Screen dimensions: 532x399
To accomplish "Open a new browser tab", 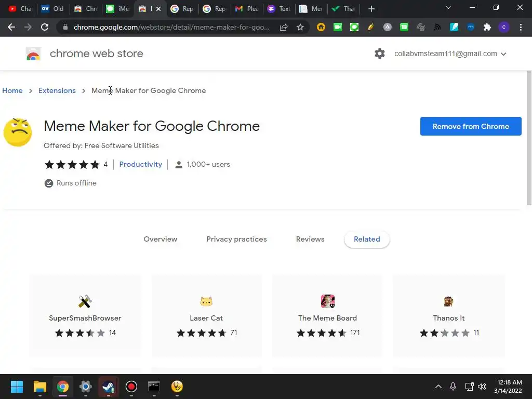I will click(x=371, y=9).
